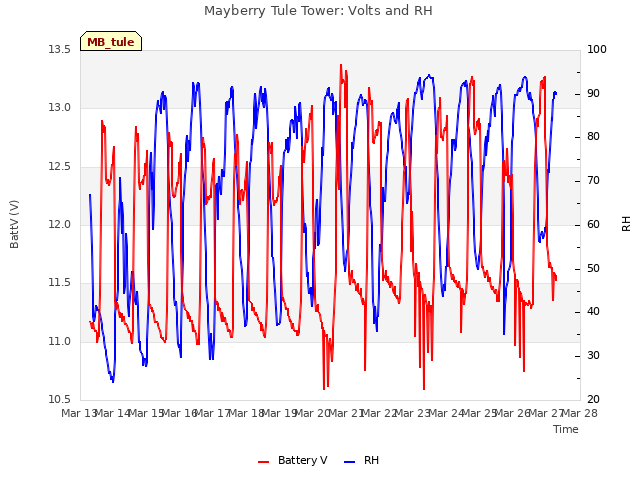
Task: Click the 12.5 left axis tick
Action: [60, 167]
